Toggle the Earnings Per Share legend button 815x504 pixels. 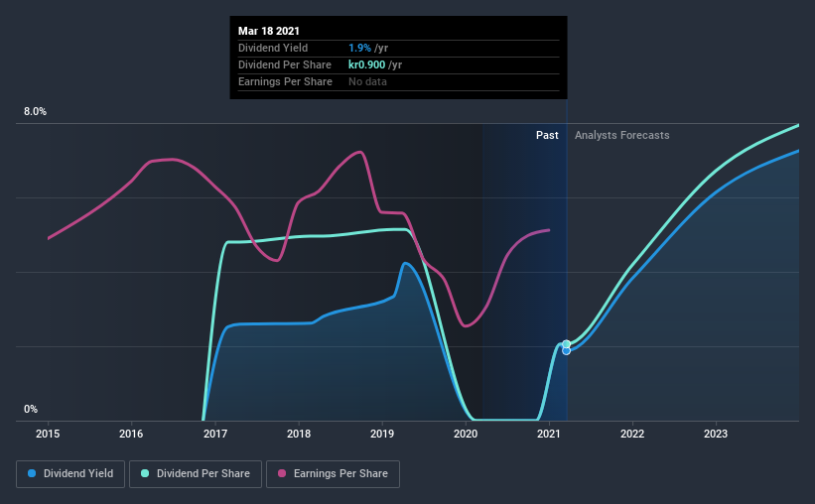tap(333, 474)
